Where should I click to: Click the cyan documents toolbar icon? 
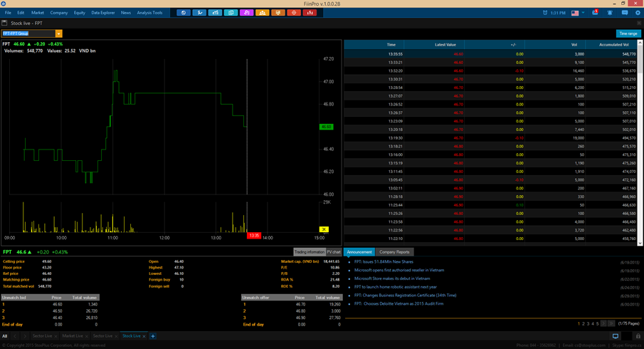(231, 13)
